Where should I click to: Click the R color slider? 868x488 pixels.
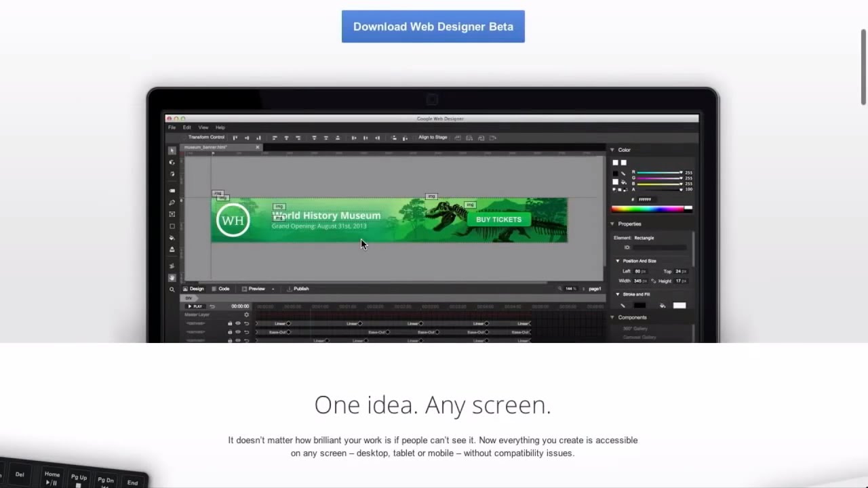(660, 172)
